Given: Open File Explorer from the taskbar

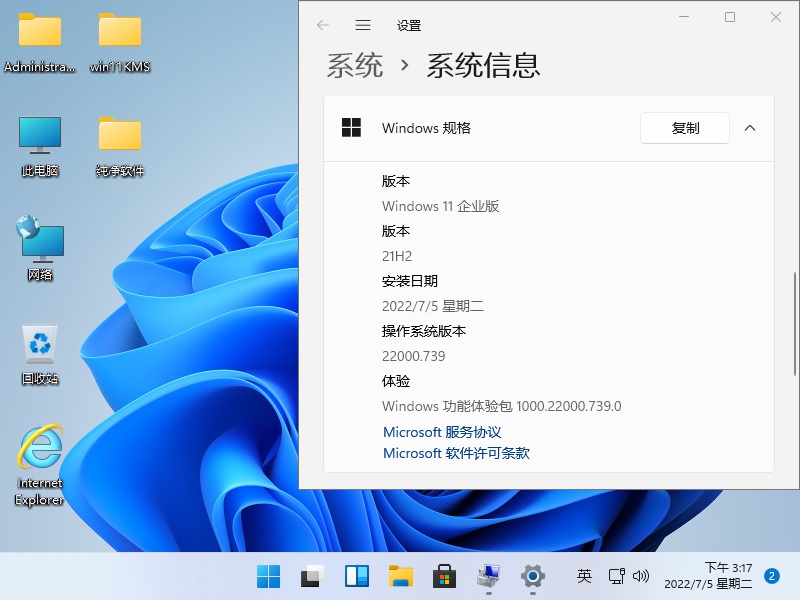Looking at the screenshot, I should 401,576.
